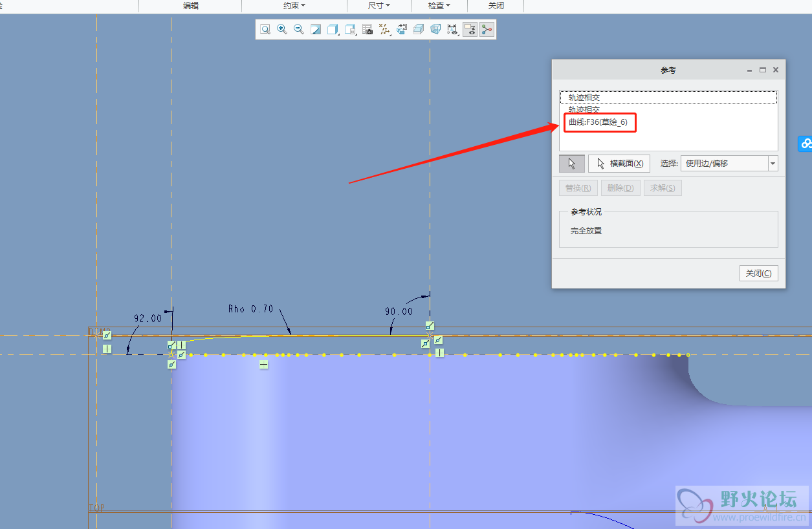This screenshot has height=529, width=812.
Task: Open the 选择 使用边/偏移 dropdown
Action: 773,164
